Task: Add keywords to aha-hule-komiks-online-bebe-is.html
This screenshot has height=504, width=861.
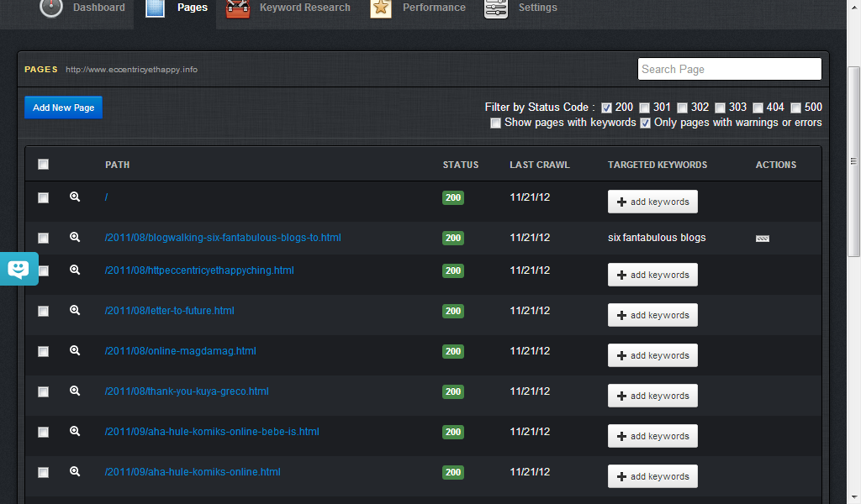Action: 652,436
